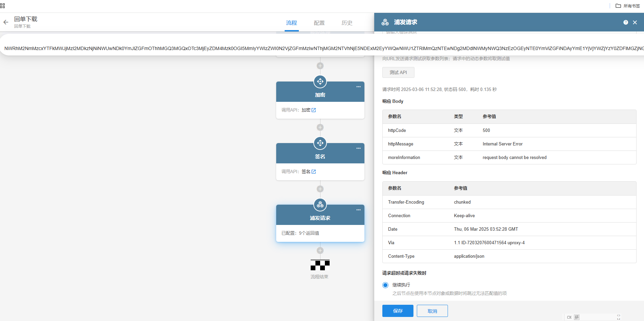The image size is (644, 321).
Task: Click the back arrow beside 回单下载
Action: (6, 22)
